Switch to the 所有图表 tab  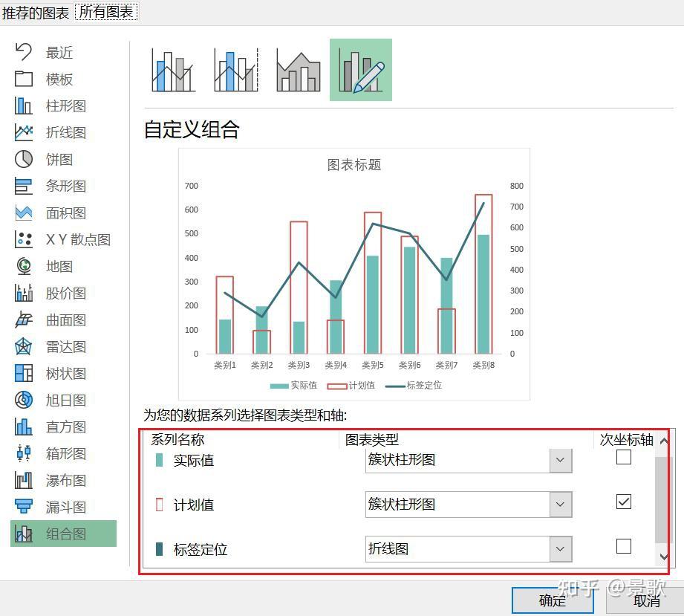coord(105,12)
